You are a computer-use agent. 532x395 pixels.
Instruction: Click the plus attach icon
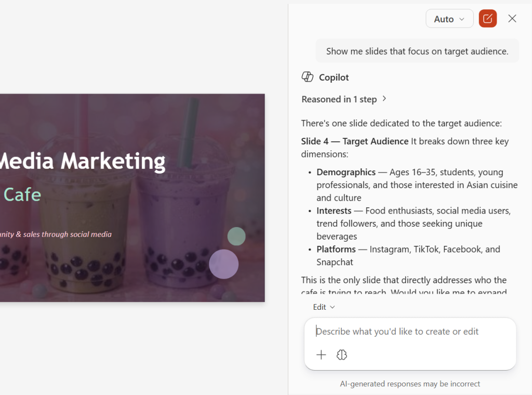point(321,355)
